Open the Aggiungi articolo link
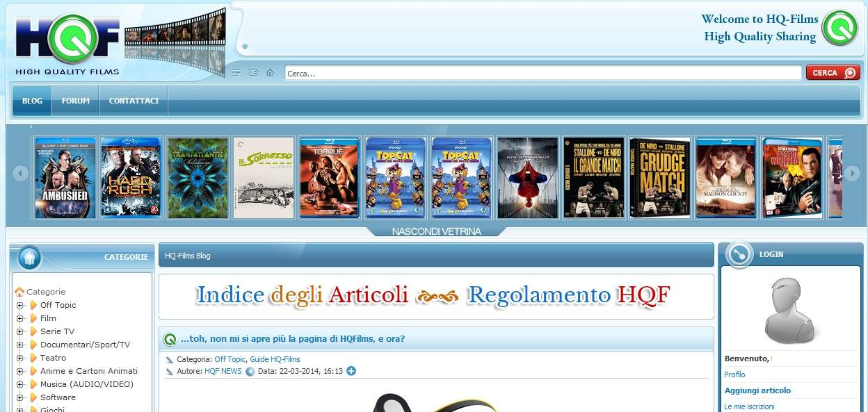This screenshot has width=868, height=412. point(757,390)
